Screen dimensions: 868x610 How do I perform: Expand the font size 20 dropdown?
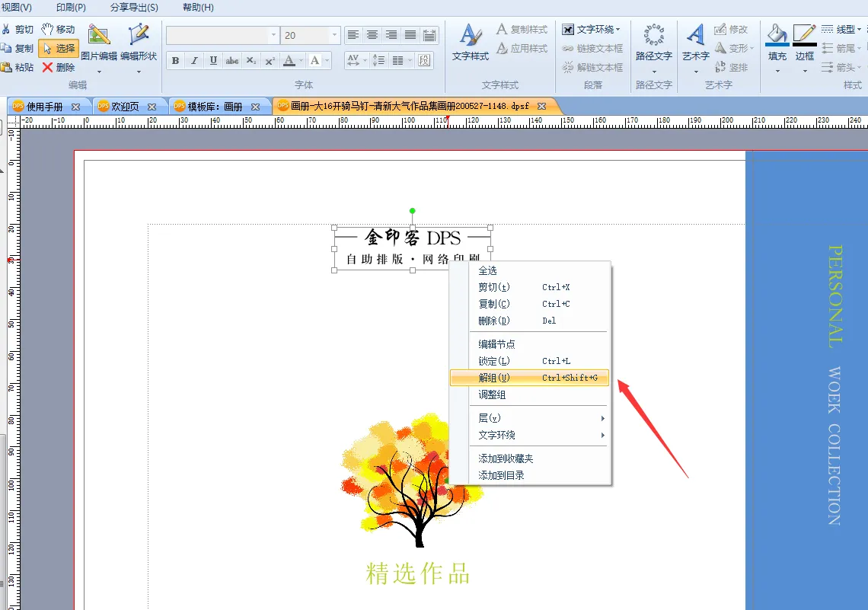click(x=333, y=36)
